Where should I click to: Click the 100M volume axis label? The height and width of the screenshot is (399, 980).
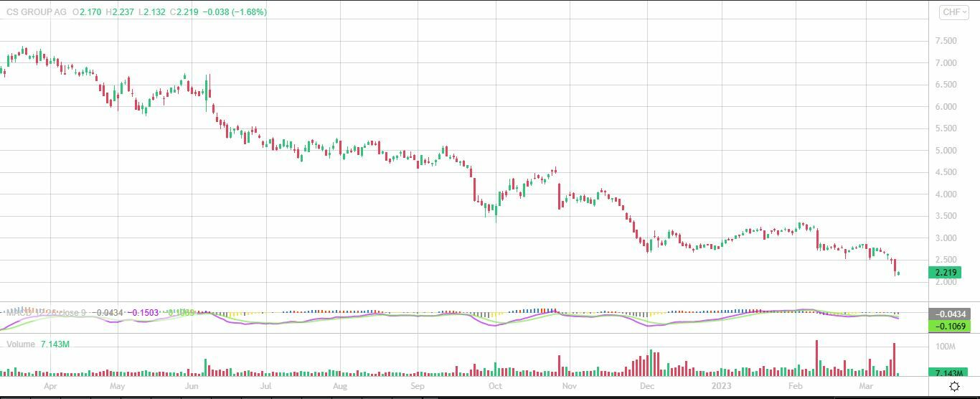947,347
